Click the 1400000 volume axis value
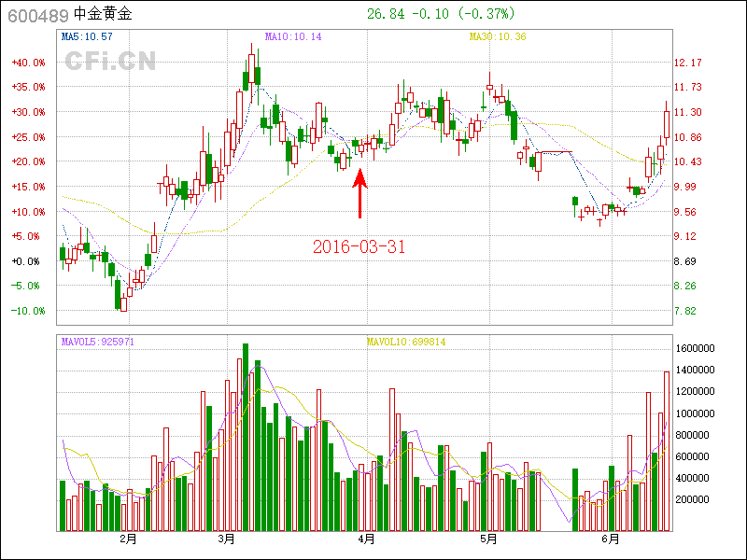 pyautogui.click(x=695, y=370)
